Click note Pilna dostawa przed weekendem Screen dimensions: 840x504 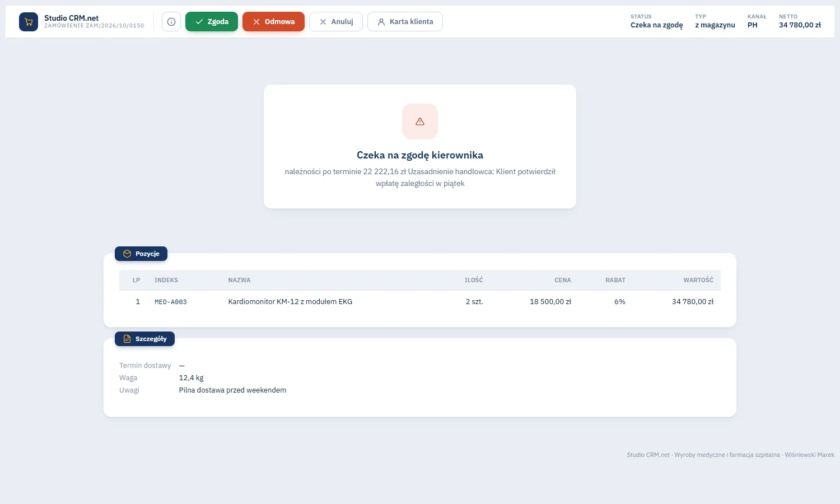(x=232, y=390)
